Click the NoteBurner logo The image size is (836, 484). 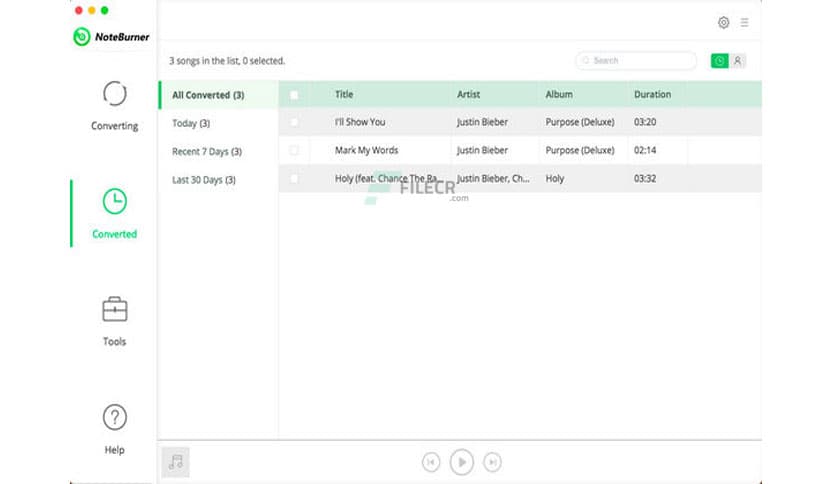tap(111, 36)
